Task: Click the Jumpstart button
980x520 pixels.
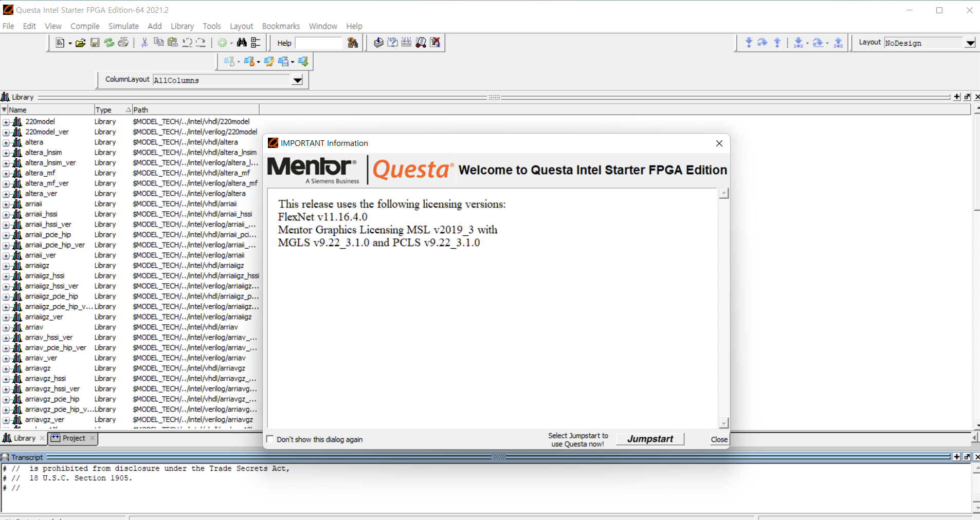Action: tap(650, 439)
